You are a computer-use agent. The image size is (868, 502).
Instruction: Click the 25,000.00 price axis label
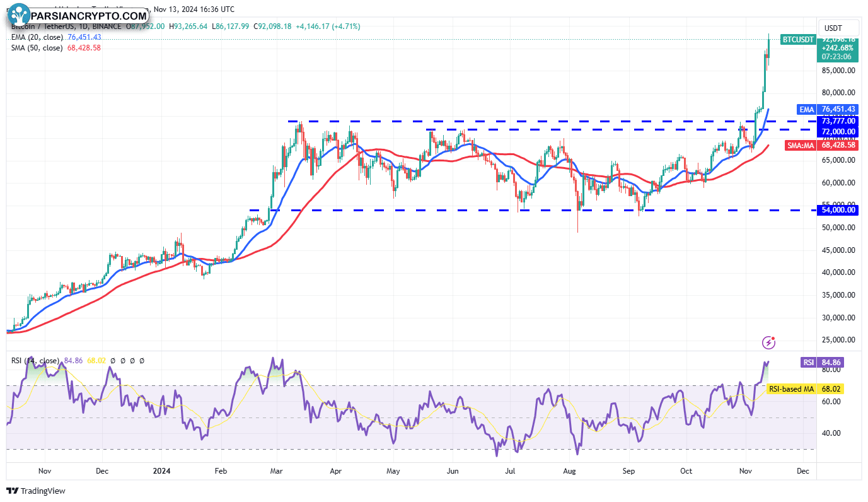click(x=837, y=340)
